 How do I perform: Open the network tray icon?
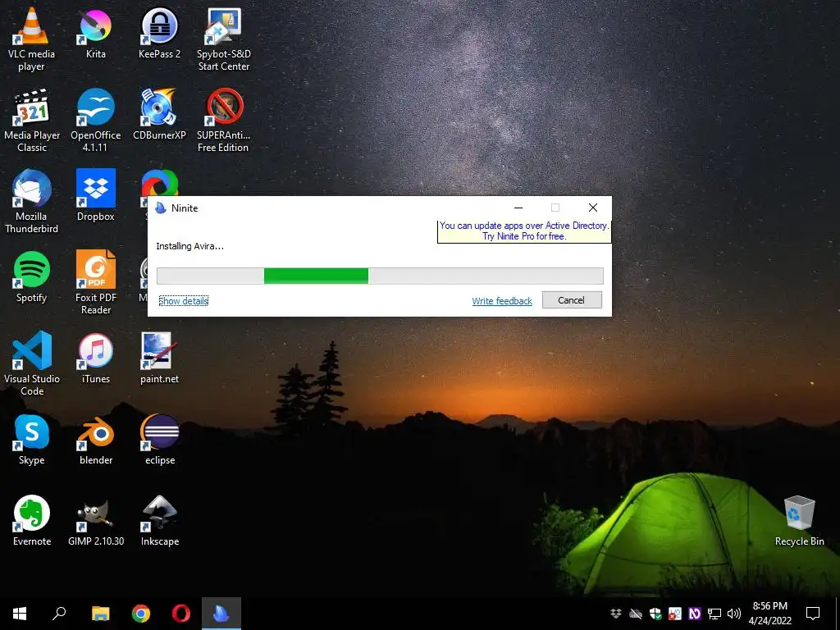(x=714, y=614)
